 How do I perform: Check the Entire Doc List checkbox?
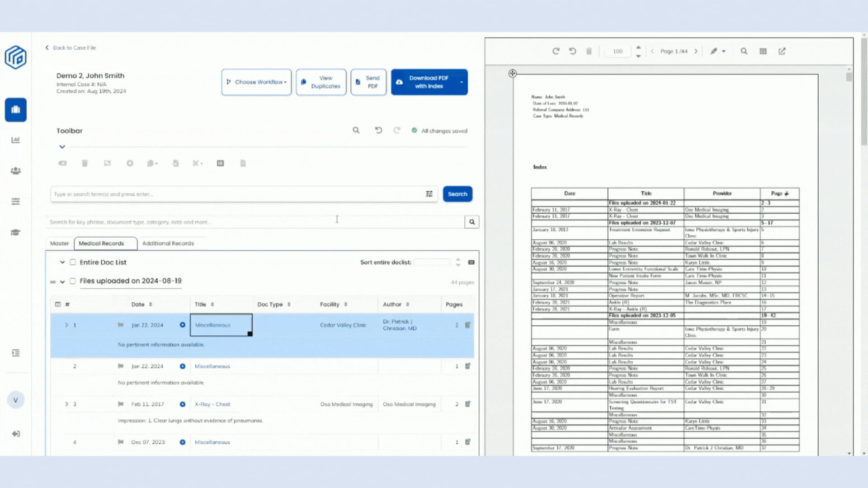tap(72, 262)
